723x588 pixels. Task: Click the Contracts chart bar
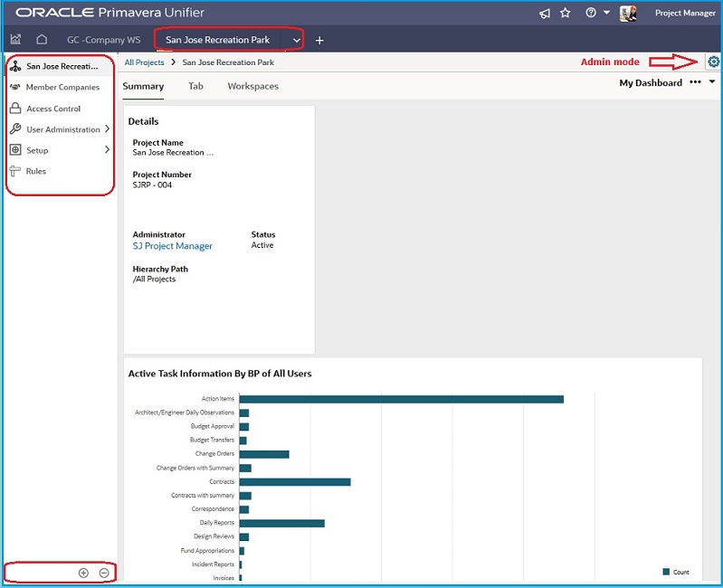click(295, 482)
